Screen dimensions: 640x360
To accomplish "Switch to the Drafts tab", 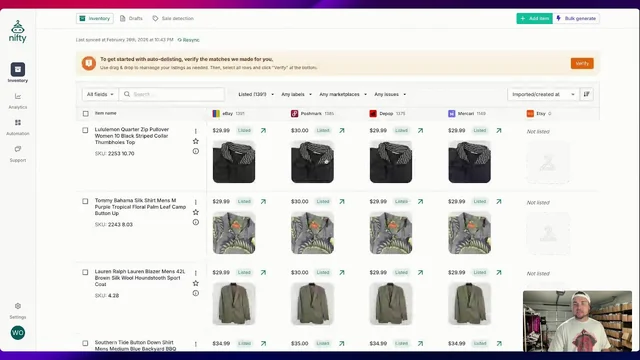I will pos(131,18).
